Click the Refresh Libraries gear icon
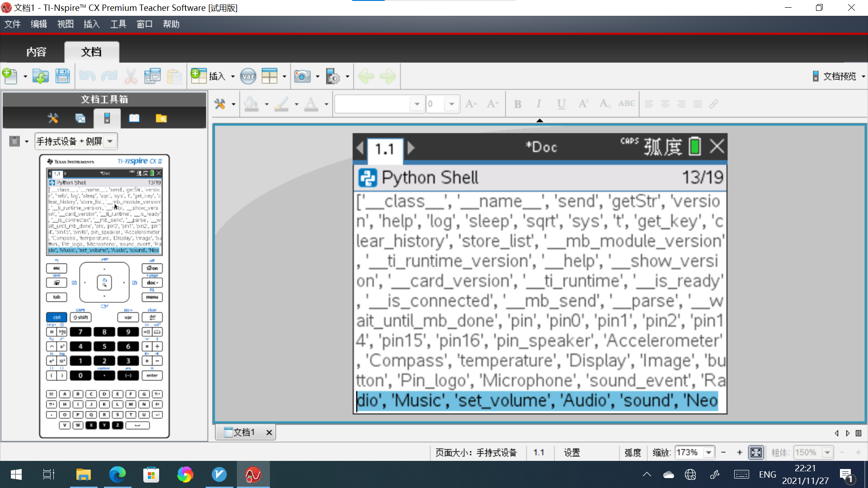The width and height of the screenshot is (868, 488). tap(333, 76)
